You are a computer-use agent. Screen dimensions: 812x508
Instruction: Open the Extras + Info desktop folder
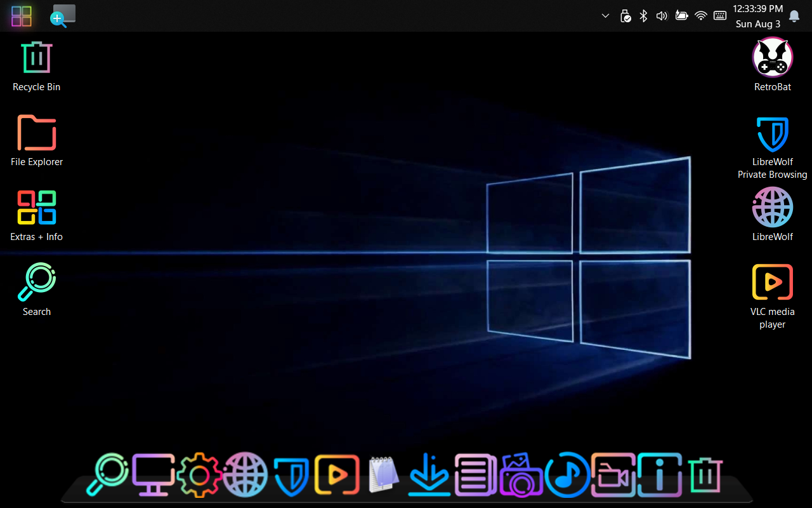pos(37,208)
